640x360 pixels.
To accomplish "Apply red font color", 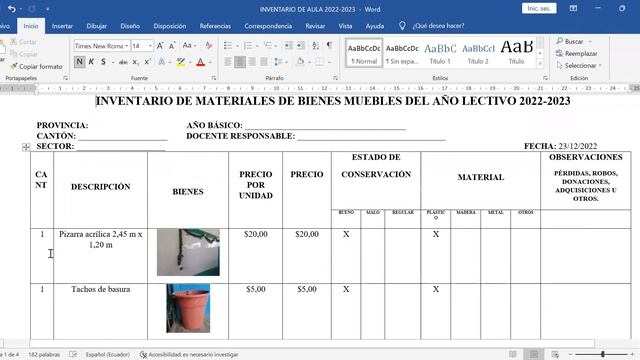I will 200,62.
